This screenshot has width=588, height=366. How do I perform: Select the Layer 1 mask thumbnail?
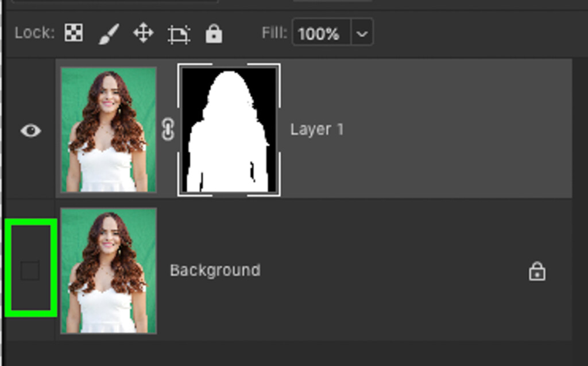tap(229, 130)
